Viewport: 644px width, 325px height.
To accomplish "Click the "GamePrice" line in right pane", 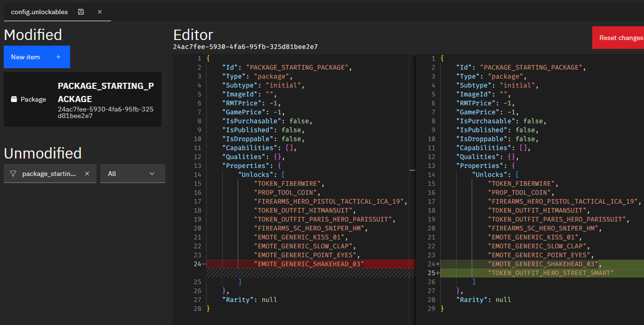I will 487,112.
